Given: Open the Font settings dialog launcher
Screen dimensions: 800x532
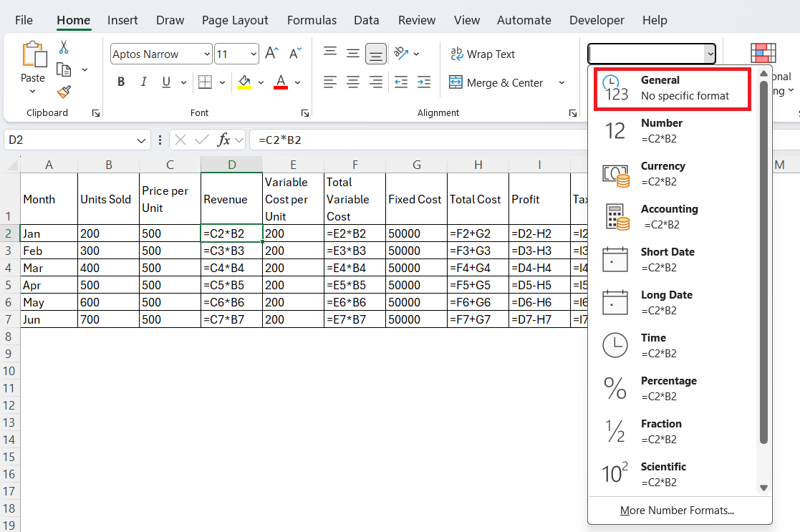Looking at the screenshot, I should click(305, 112).
